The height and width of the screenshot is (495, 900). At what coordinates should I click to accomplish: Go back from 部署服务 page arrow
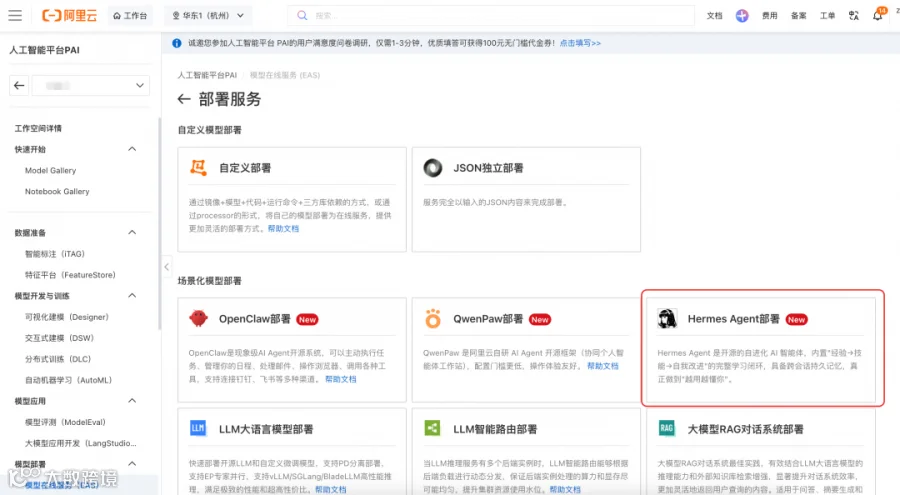(x=184, y=99)
